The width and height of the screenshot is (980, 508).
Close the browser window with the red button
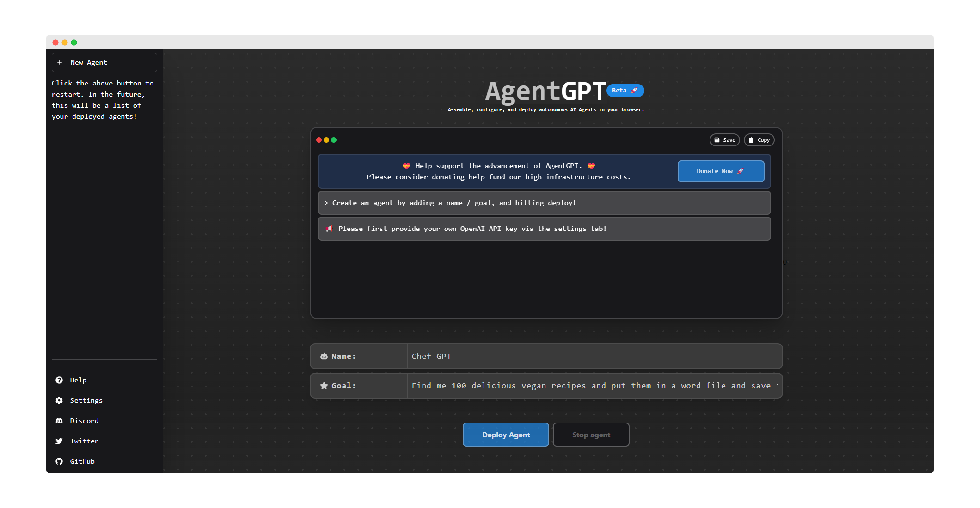(55, 42)
